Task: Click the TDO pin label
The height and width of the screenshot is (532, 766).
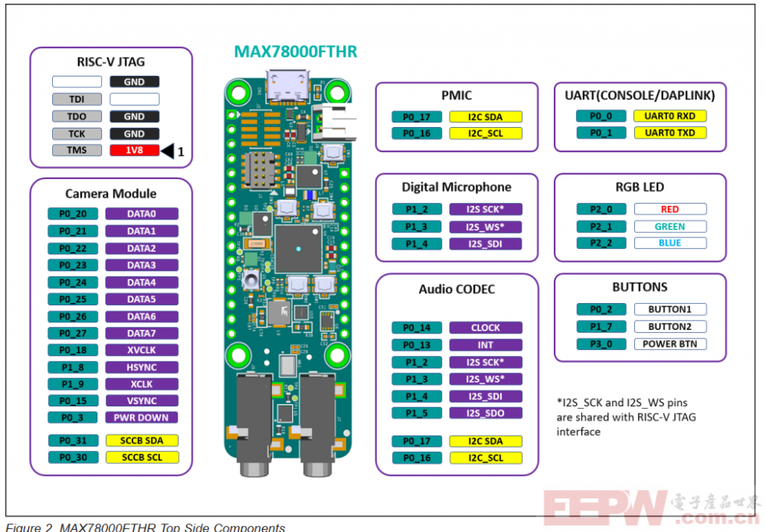Action: pos(77,116)
